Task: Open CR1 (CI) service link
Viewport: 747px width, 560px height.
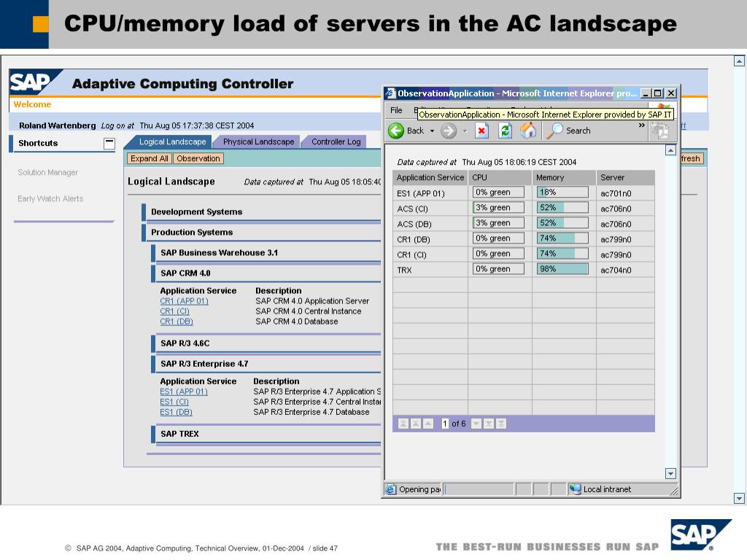Action: [174, 311]
